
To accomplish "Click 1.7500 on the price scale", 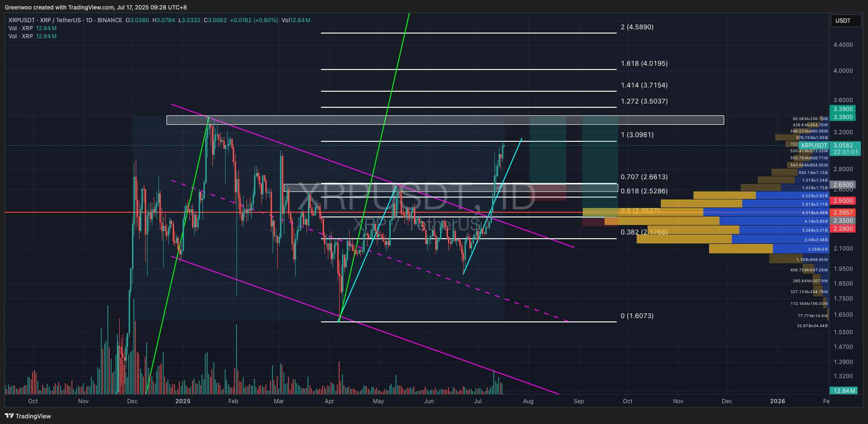I will (x=843, y=299).
